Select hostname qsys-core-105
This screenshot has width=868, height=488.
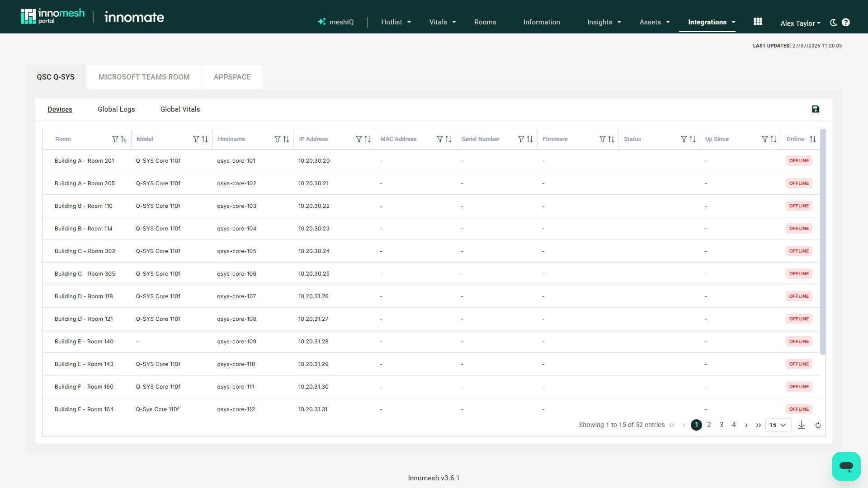coord(236,251)
